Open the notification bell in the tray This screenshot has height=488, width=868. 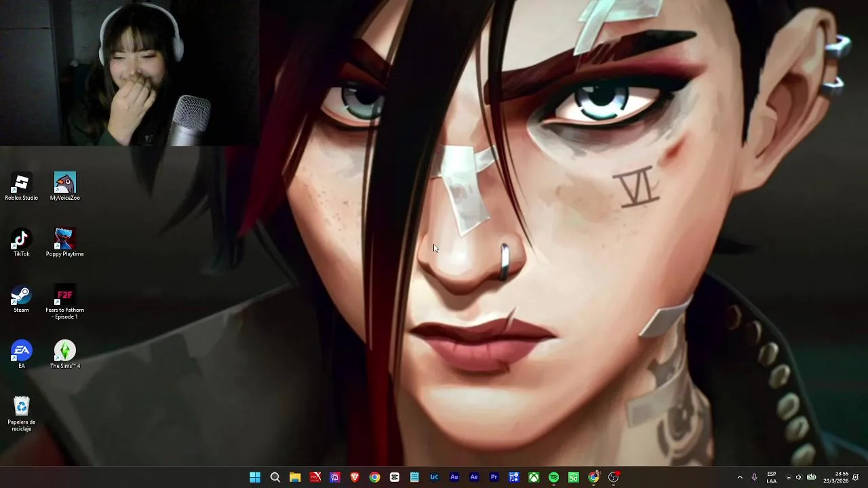[x=856, y=477]
